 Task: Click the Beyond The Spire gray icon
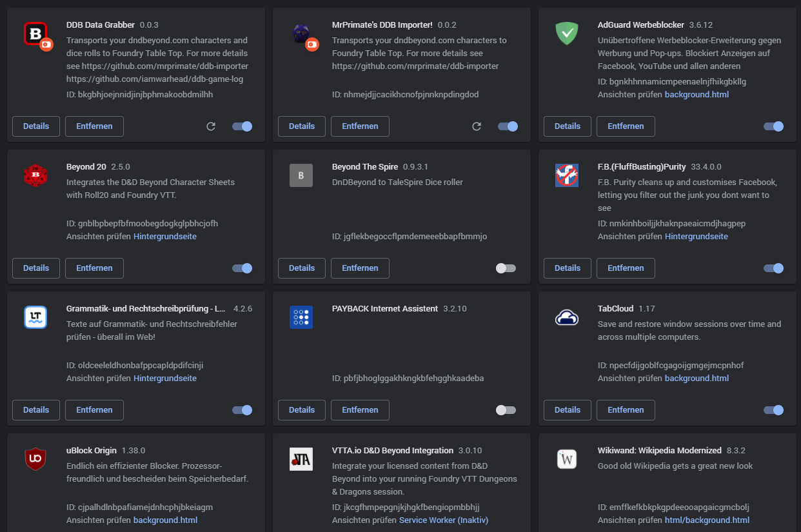pyautogui.click(x=301, y=175)
